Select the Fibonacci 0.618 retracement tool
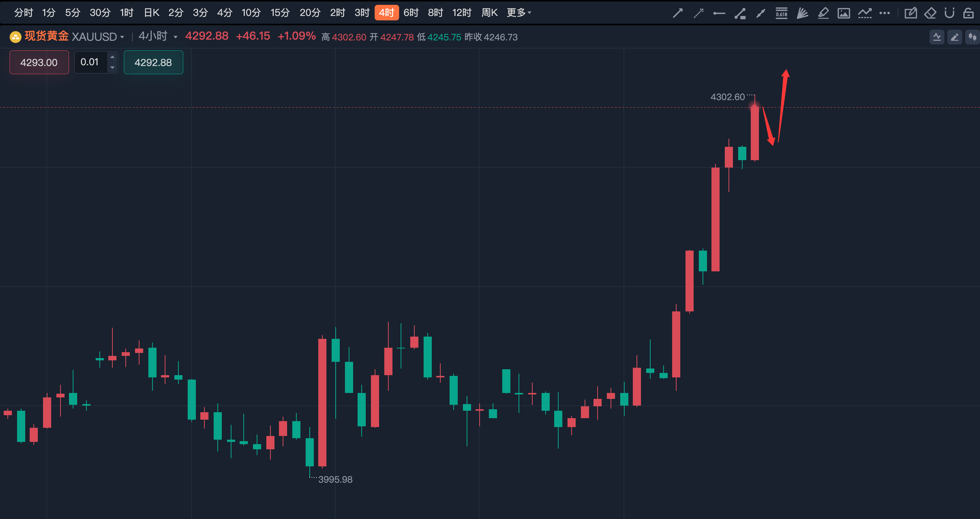The width and height of the screenshot is (980, 519). click(x=782, y=13)
